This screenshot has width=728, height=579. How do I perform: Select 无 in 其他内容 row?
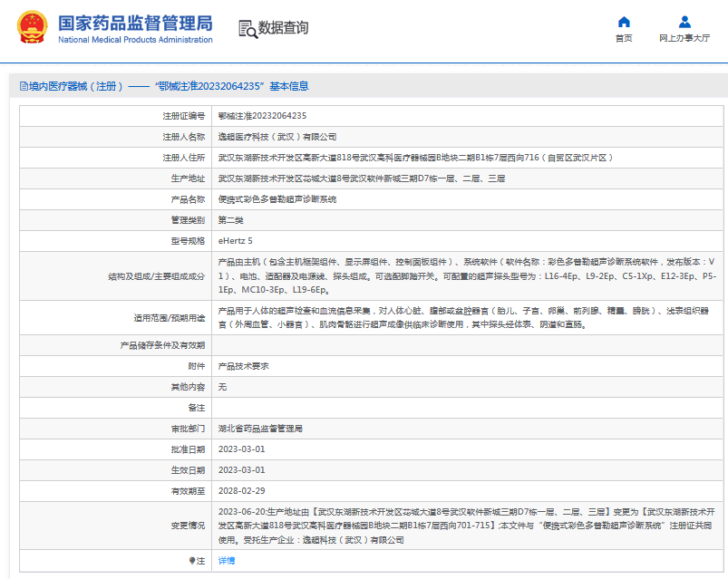pos(222,387)
